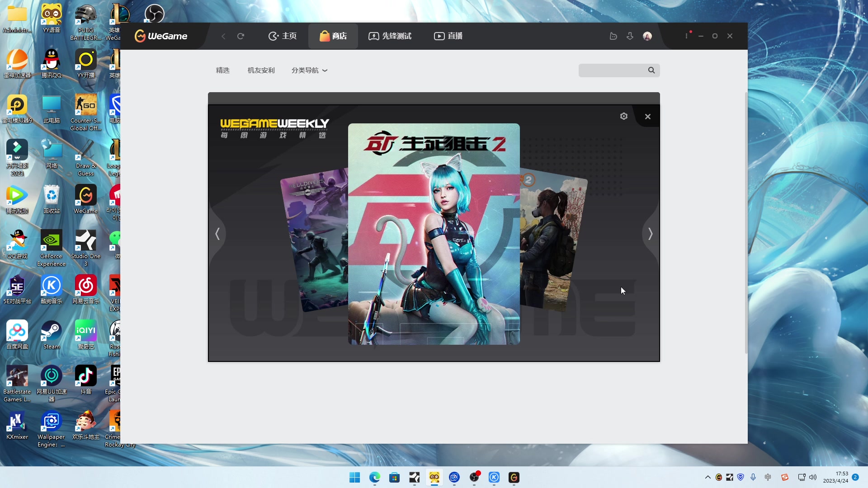Open the friends chat icon in the header
The width and height of the screenshot is (868, 488).
point(613,36)
